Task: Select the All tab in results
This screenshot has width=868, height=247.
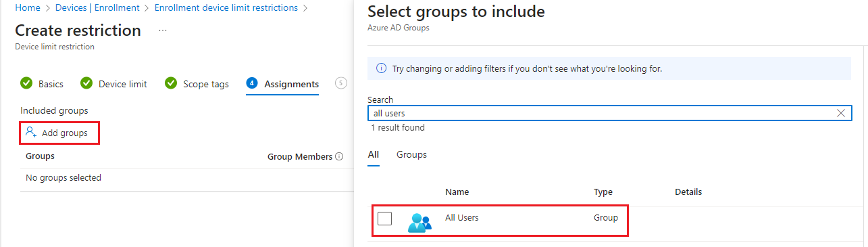Action: 373,155
